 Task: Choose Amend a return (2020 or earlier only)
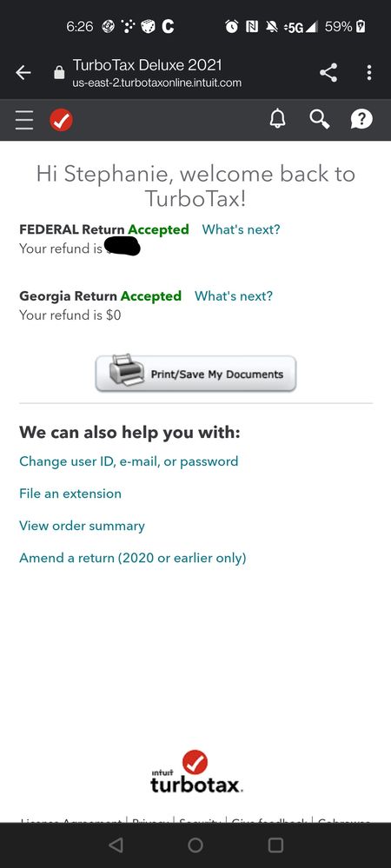(133, 558)
